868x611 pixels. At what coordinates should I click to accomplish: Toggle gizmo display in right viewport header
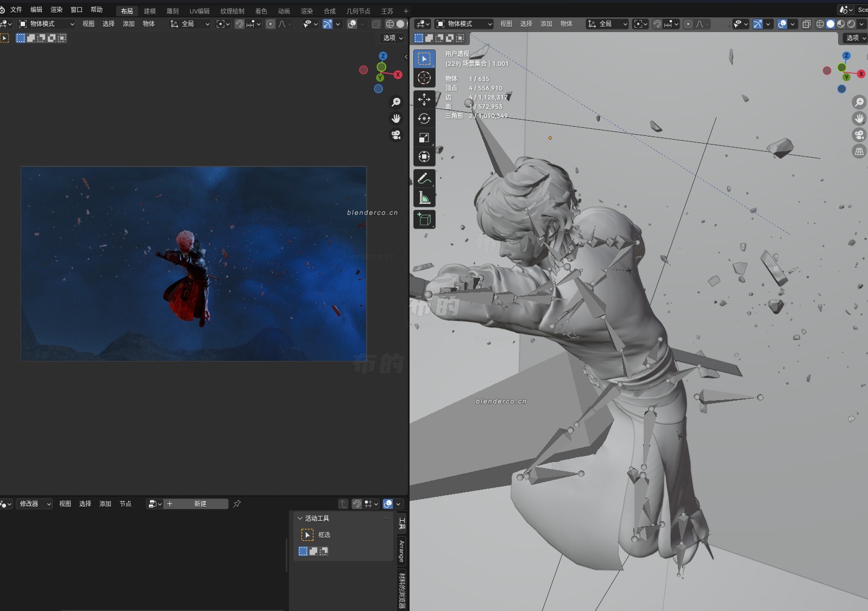(x=757, y=24)
